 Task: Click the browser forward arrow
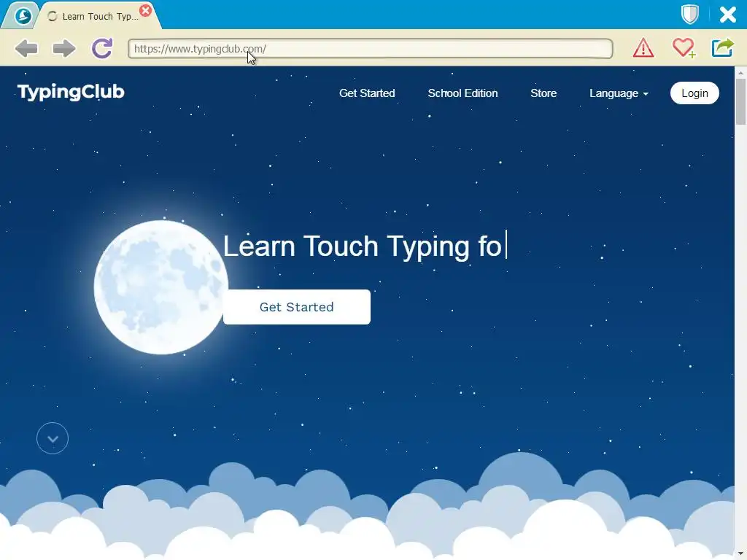64,48
